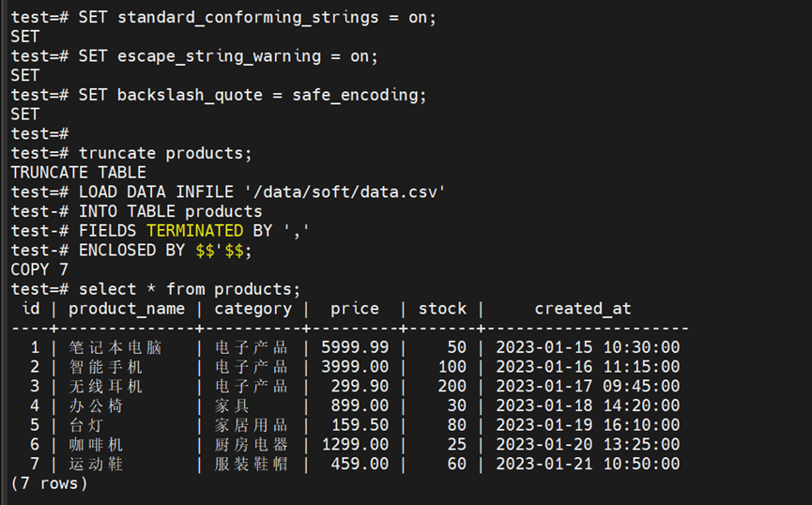Click the stock value 200

[x=452, y=386]
